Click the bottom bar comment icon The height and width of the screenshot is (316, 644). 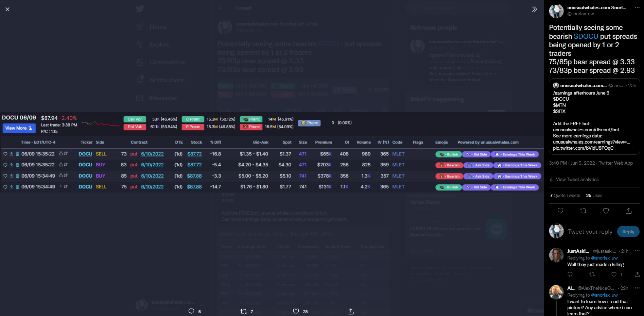(x=191, y=311)
